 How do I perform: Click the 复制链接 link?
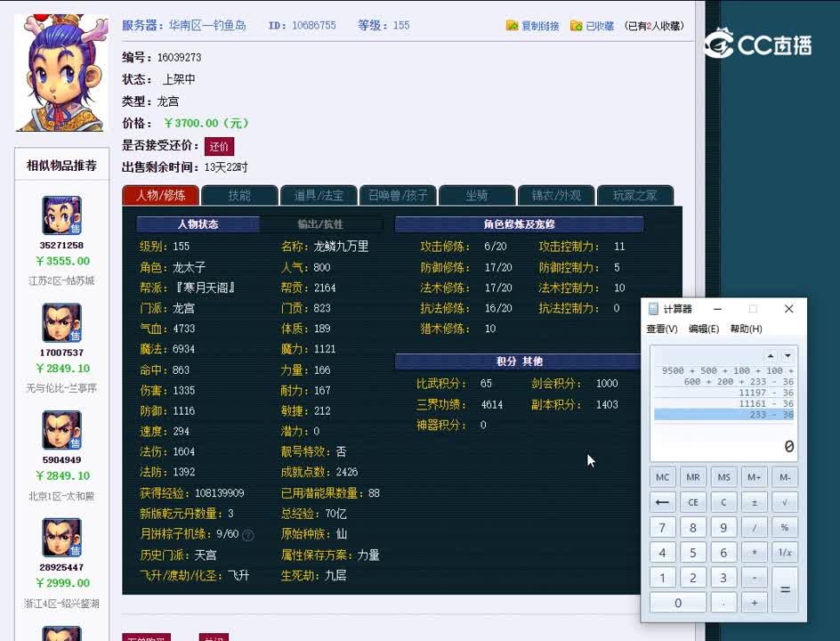click(540, 26)
